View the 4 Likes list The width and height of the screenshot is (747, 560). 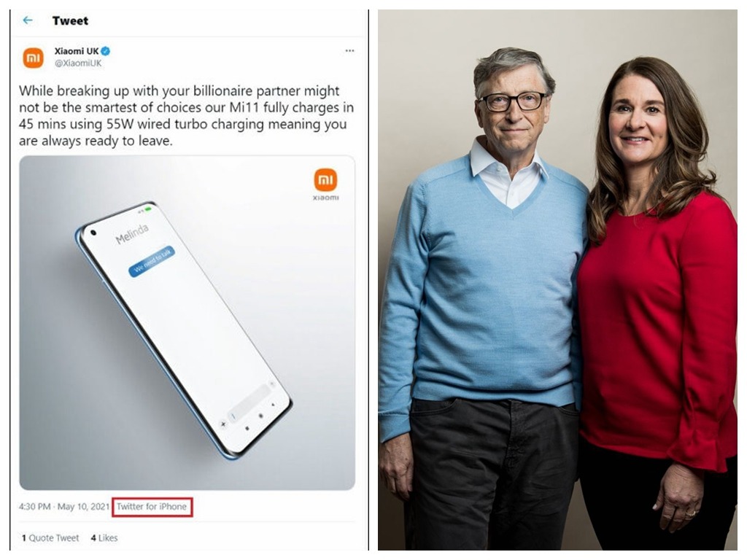click(x=104, y=537)
